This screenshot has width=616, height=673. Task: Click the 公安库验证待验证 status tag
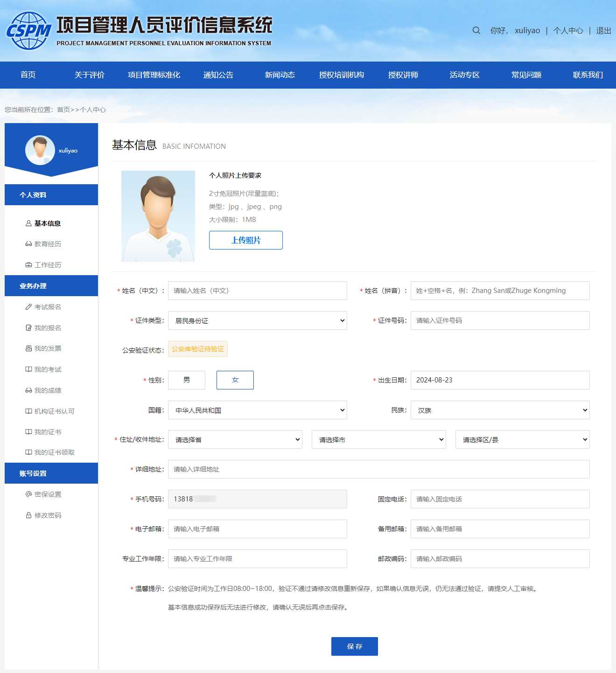[x=198, y=349]
